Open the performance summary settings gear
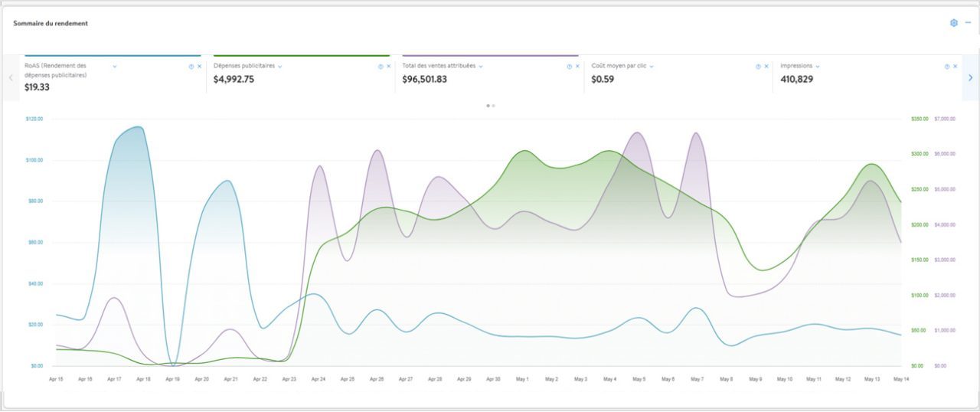Viewport: 980px width, 412px height. (x=954, y=23)
